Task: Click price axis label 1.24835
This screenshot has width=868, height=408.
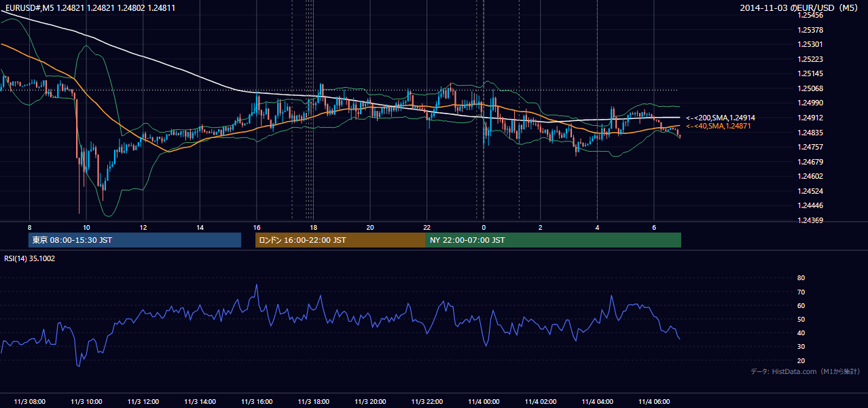Action: (x=810, y=133)
